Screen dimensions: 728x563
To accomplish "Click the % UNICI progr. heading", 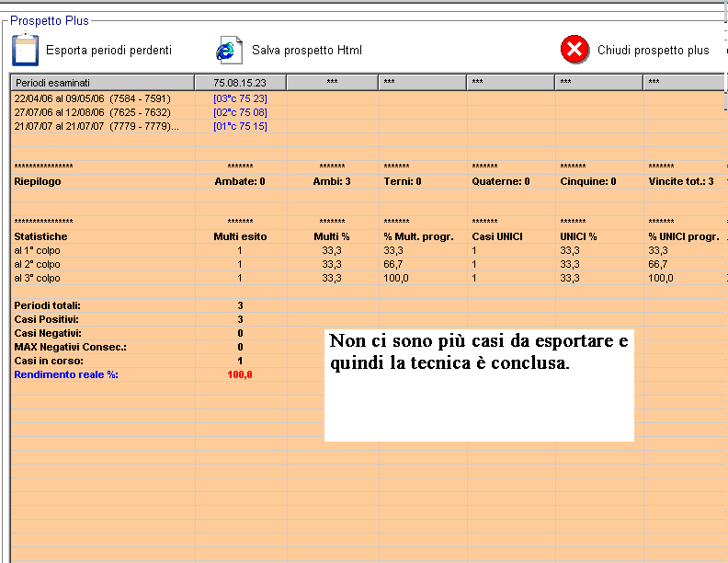I will 684,237.
